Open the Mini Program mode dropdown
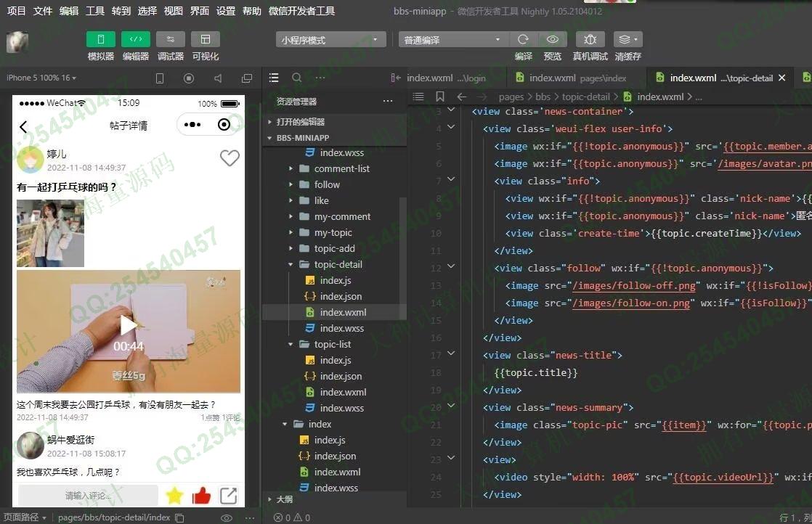Image resolution: width=812 pixels, height=524 pixels. [330, 40]
